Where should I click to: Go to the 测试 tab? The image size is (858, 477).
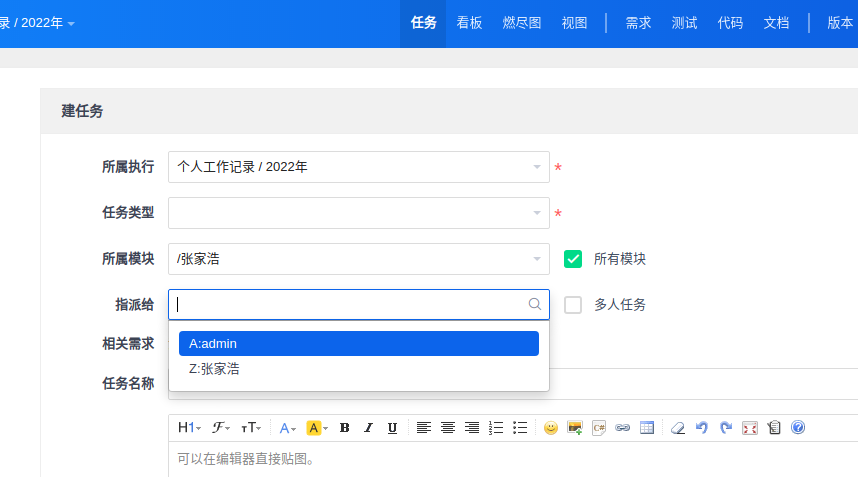click(x=684, y=23)
